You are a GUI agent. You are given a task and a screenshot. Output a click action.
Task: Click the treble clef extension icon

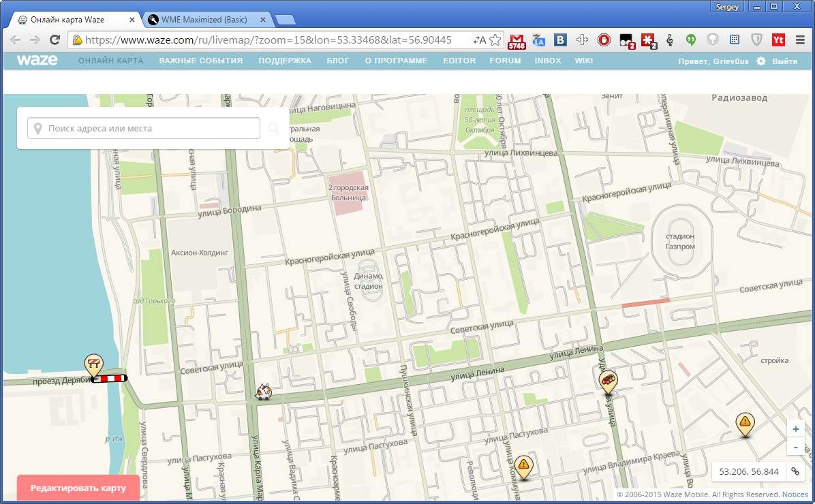pos(669,40)
